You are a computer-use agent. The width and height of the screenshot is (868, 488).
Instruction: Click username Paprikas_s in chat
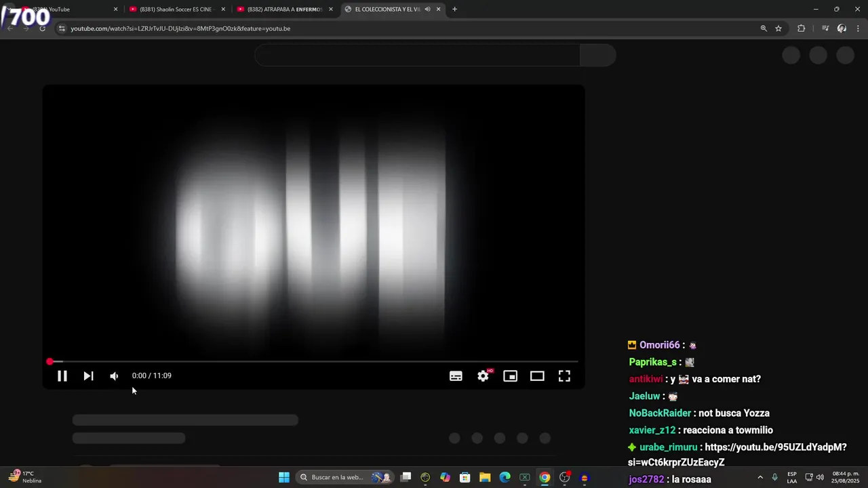[x=652, y=362]
